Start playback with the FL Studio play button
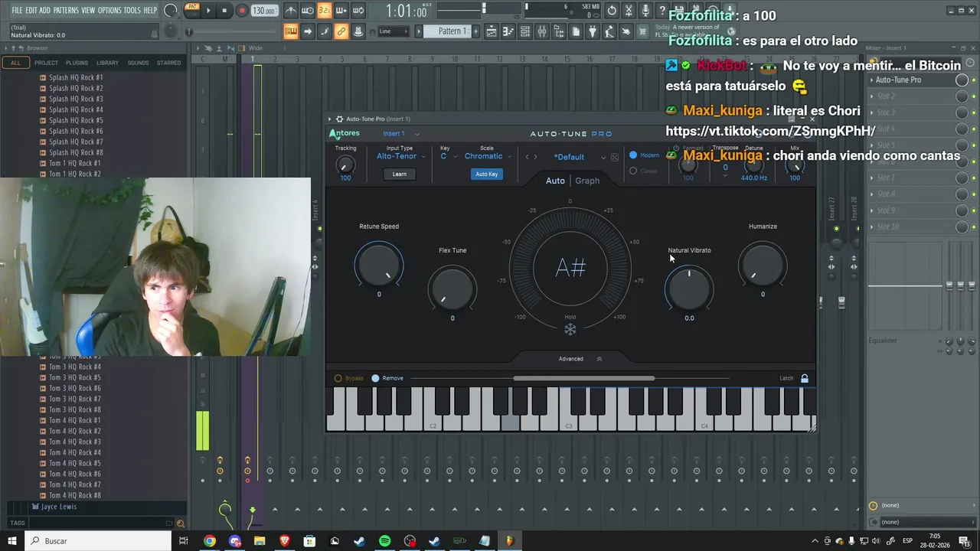Image resolution: width=980 pixels, height=551 pixels. coord(208,11)
